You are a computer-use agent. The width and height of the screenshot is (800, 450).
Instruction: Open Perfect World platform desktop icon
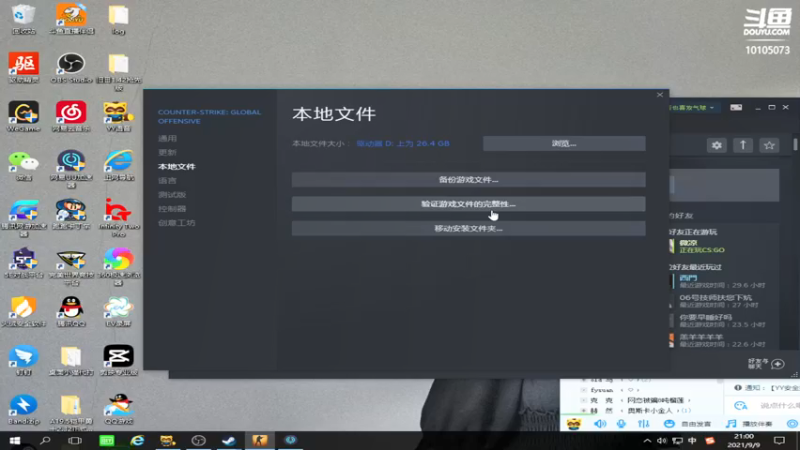(71, 267)
